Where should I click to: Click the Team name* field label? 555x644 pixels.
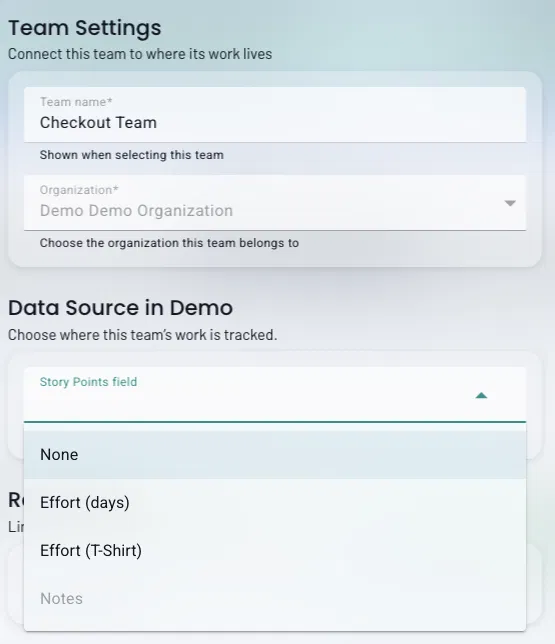[x=76, y=102]
